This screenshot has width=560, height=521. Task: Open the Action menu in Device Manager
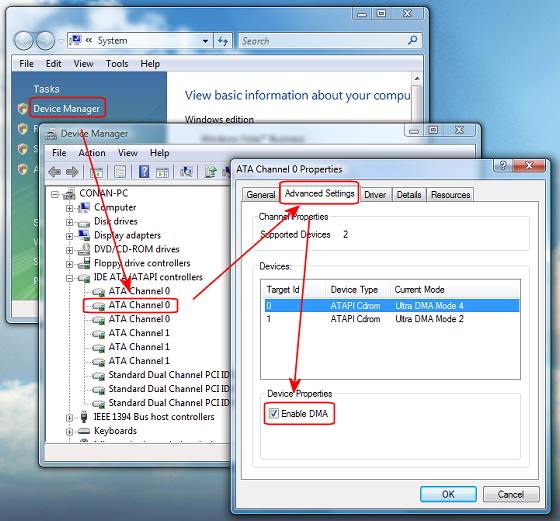(92, 153)
